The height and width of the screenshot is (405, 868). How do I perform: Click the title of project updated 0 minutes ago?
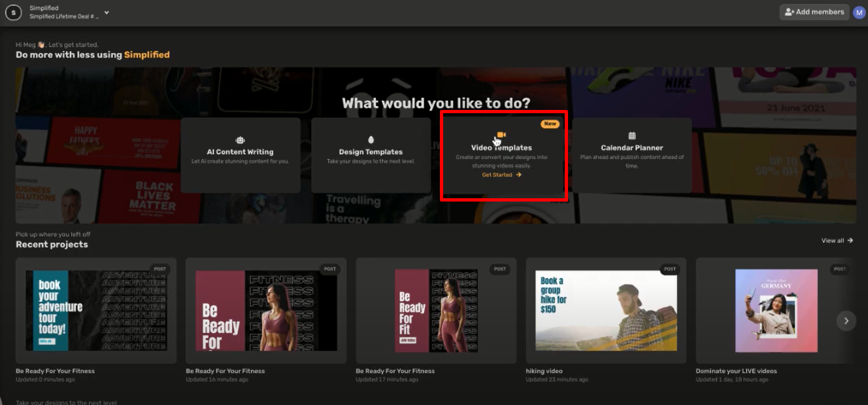pos(56,371)
